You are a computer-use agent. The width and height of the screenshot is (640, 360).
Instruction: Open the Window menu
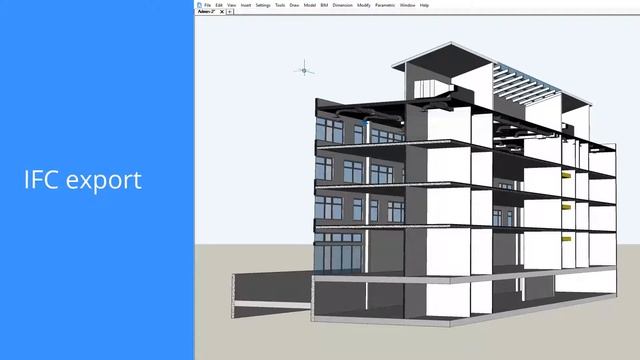407,5
